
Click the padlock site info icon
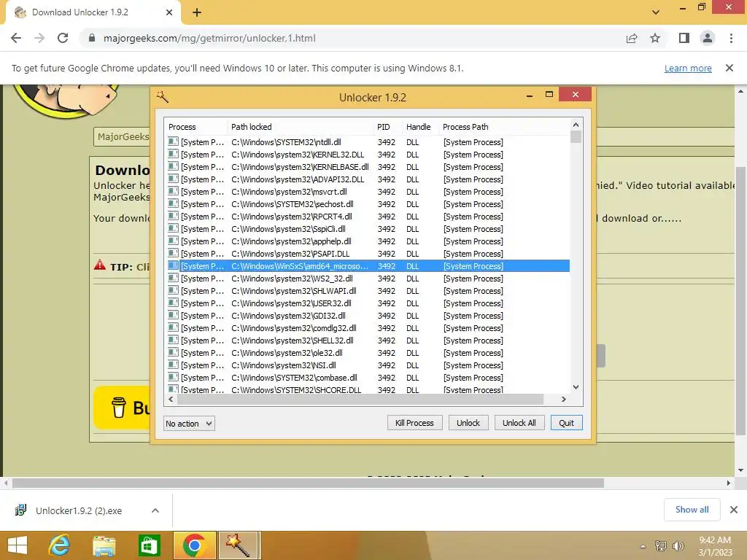pyautogui.click(x=92, y=38)
